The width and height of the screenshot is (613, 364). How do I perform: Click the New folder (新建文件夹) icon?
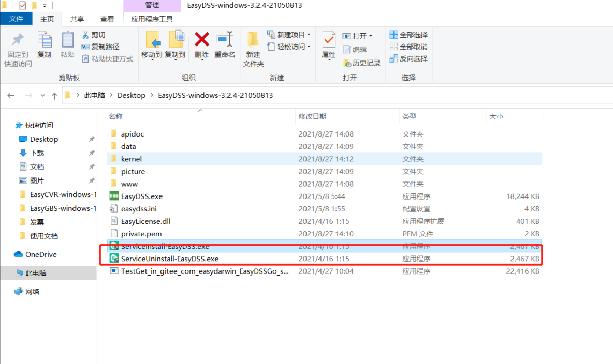[253, 39]
